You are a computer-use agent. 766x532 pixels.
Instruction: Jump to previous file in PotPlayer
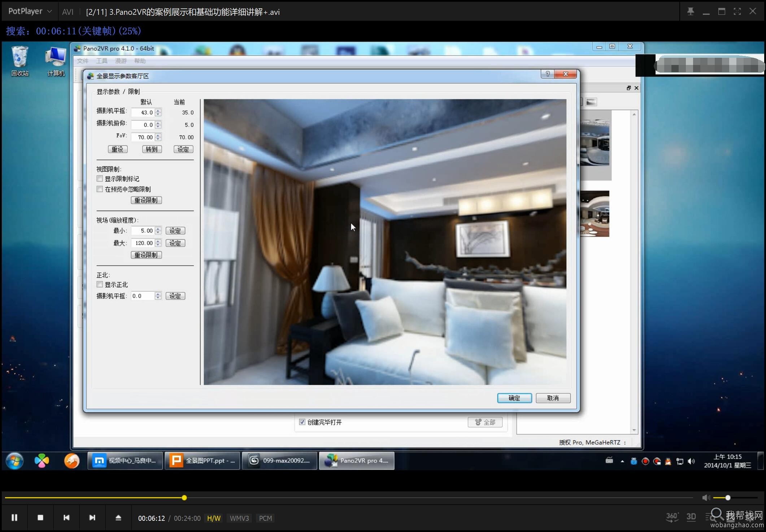coord(66,518)
